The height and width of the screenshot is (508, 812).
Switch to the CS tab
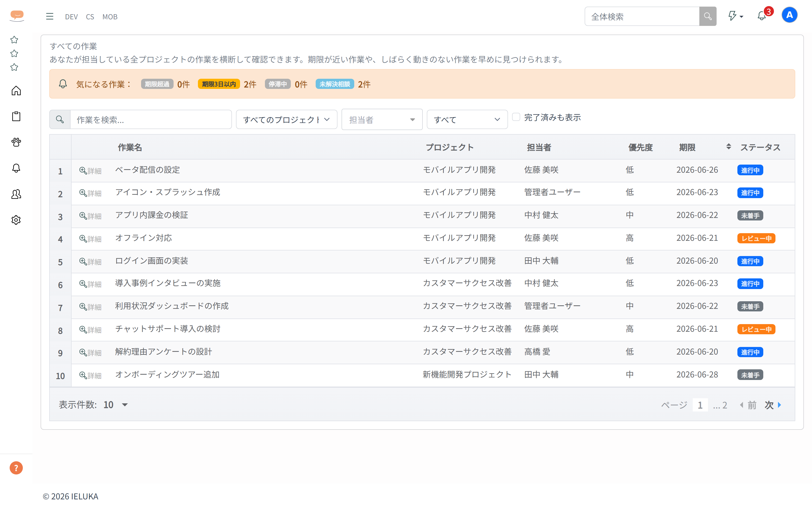[x=90, y=17]
